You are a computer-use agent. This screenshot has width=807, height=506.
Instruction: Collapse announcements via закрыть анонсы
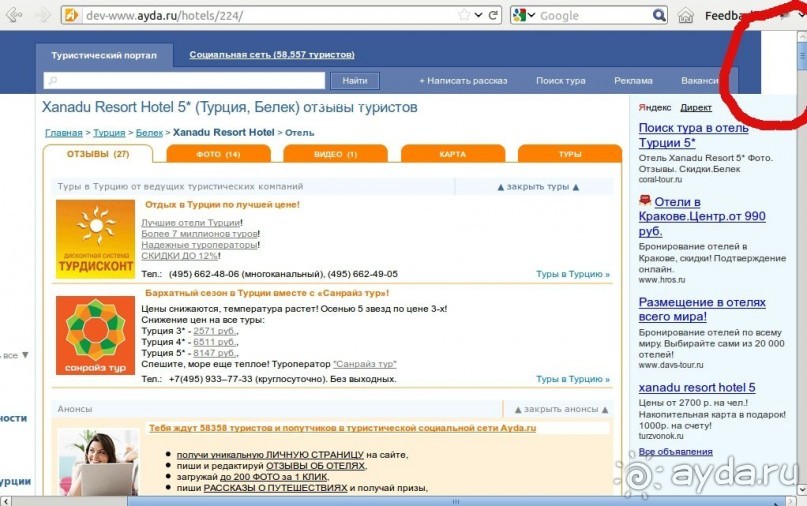pos(556,409)
